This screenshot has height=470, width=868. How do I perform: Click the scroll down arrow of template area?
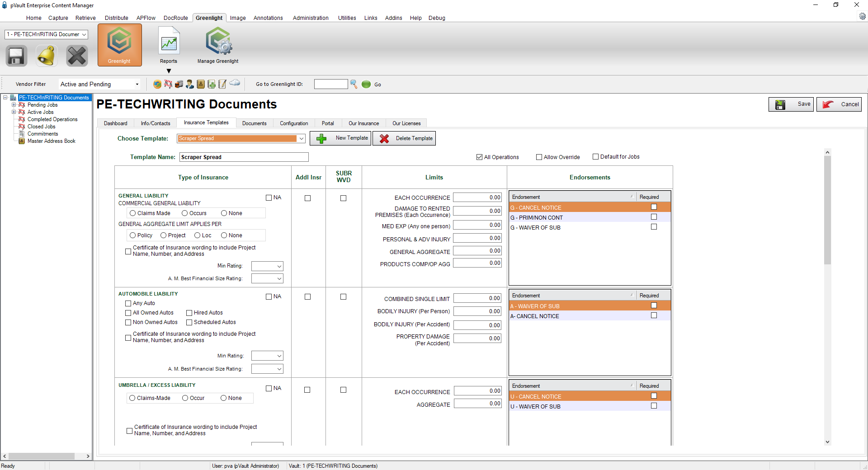[827, 442]
